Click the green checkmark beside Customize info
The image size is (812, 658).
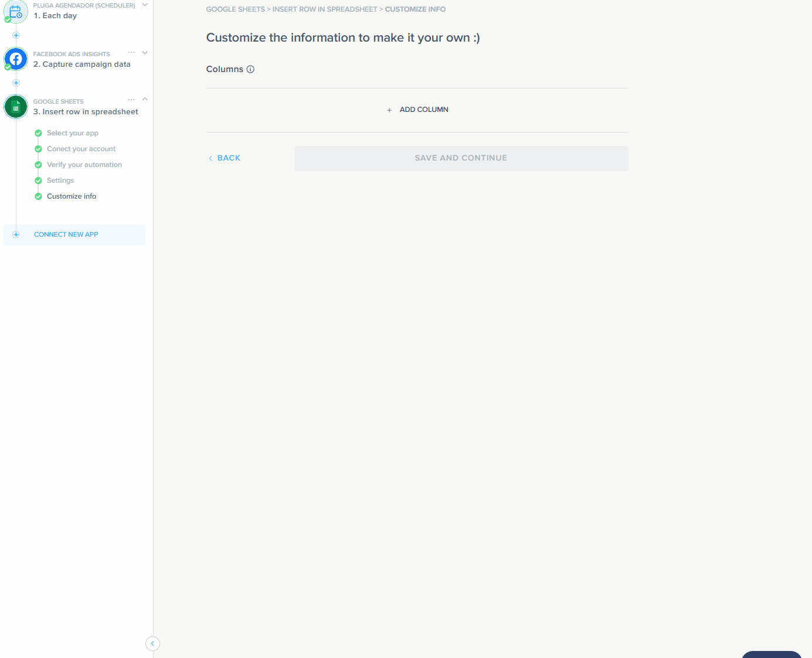pyautogui.click(x=38, y=196)
